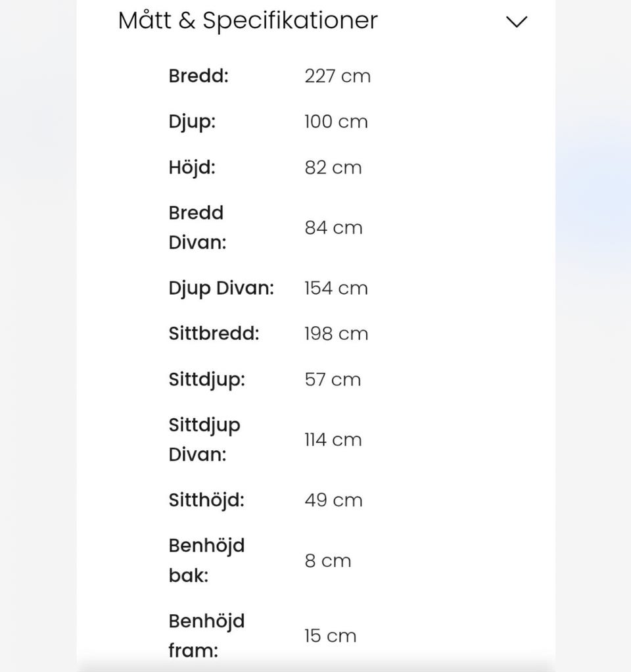
Task: Click the Djup label
Action: click(x=192, y=122)
